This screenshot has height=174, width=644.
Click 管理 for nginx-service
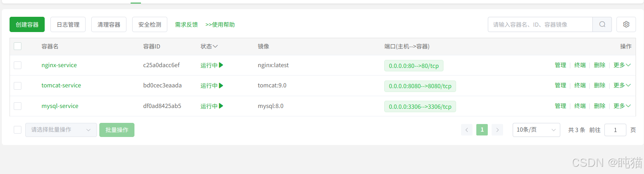pos(560,65)
